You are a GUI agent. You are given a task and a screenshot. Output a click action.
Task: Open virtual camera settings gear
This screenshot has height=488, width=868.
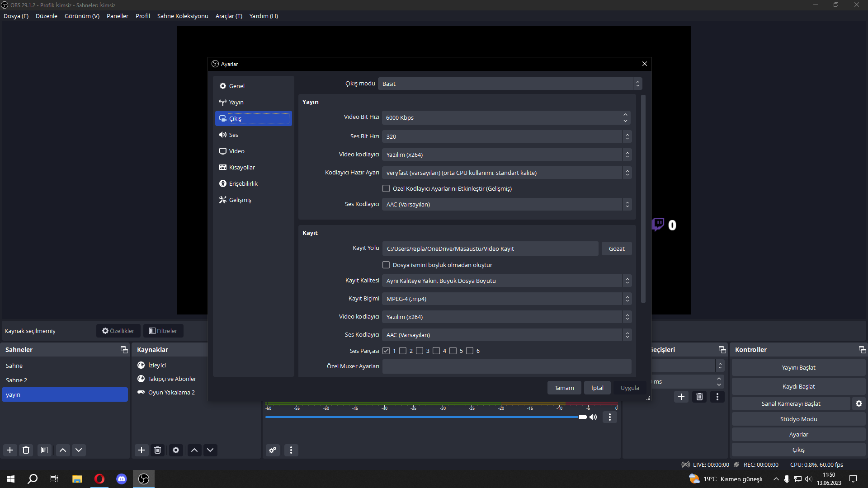pos(859,404)
